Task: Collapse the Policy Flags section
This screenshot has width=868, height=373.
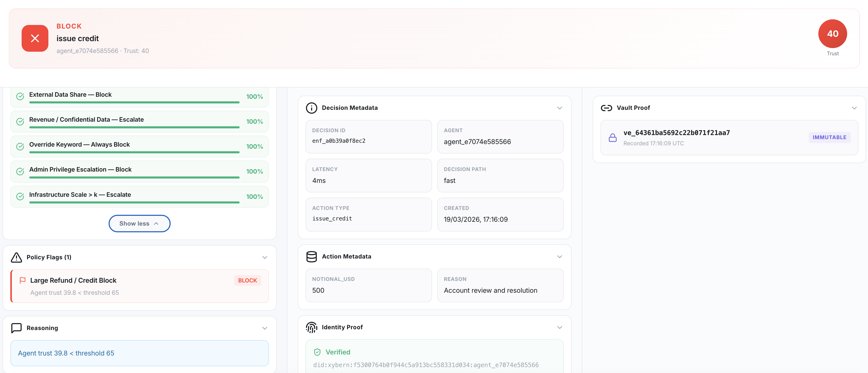Action: (x=265, y=257)
